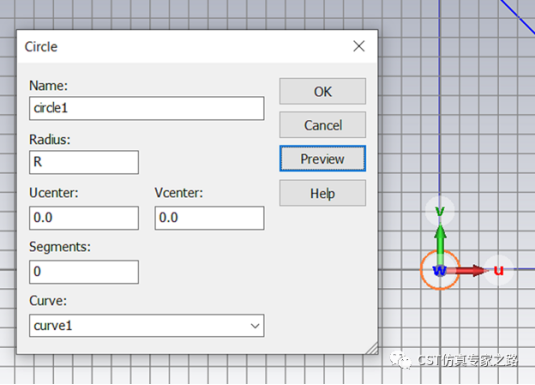Focus the Ucenter input field
Image resolution: width=535 pixels, height=385 pixels.
click(84, 218)
